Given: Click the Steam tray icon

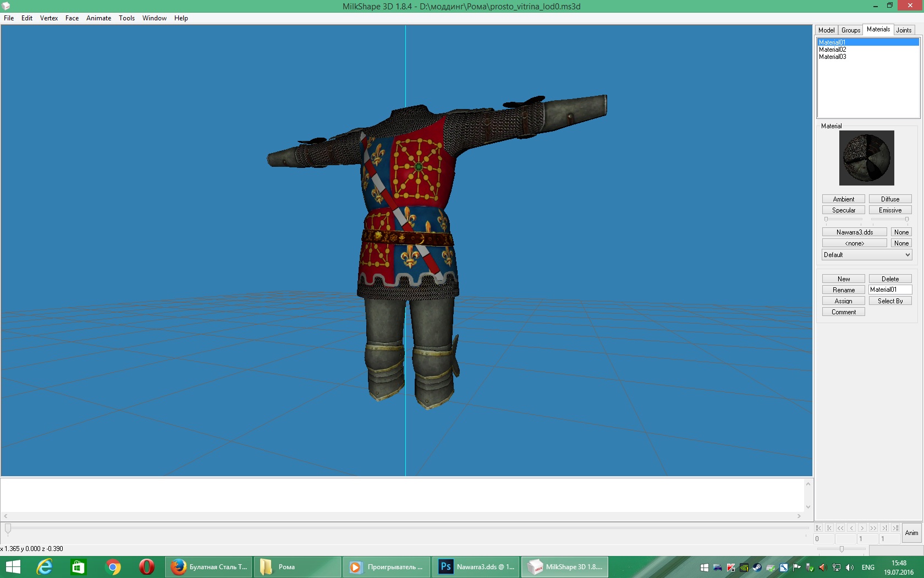Looking at the screenshot, I should click(x=757, y=568).
